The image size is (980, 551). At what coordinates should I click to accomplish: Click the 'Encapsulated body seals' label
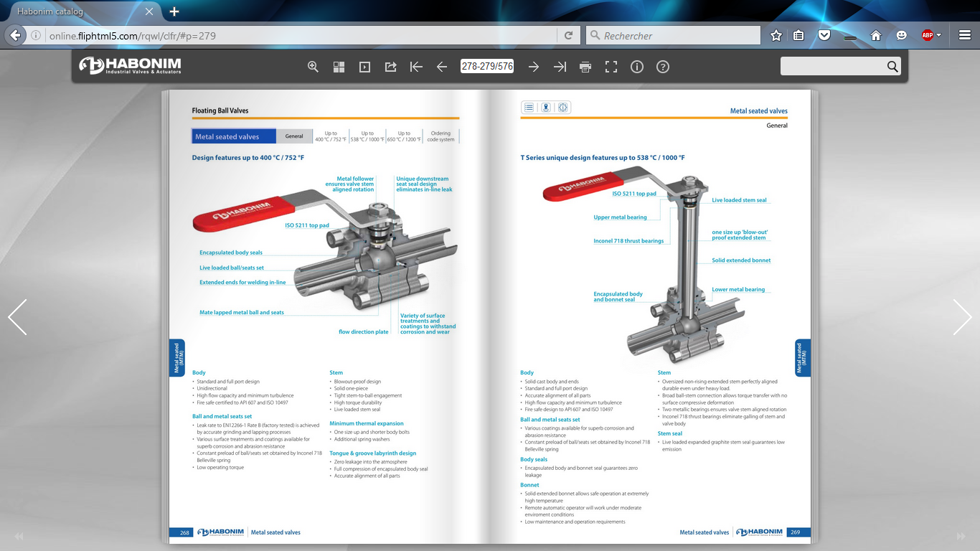pyautogui.click(x=231, y=253)
